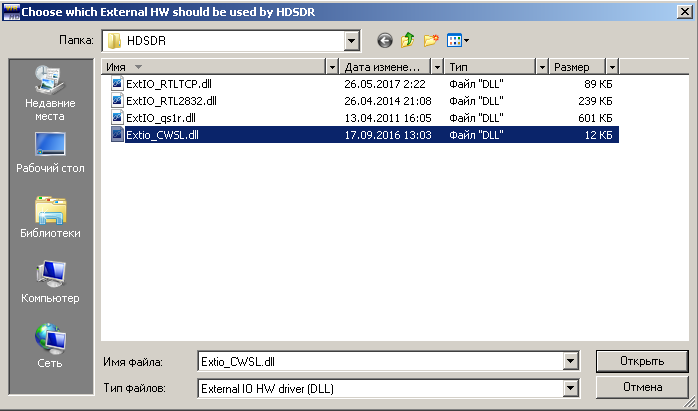Click the HDSDR icon in title bar

click(x=11, y=12)
